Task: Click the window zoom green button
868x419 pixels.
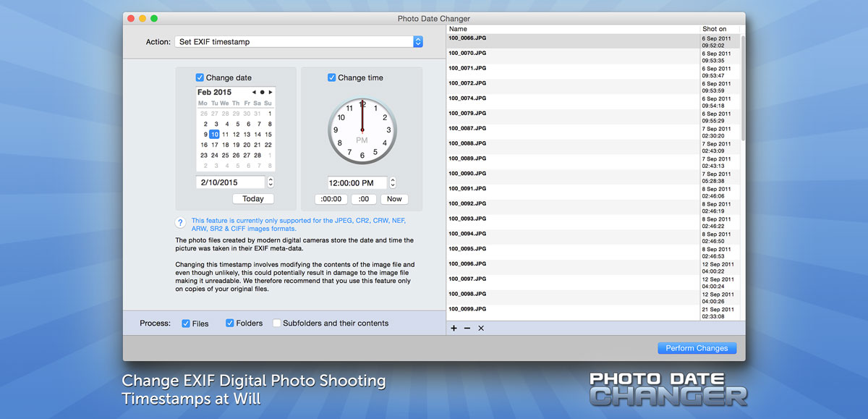Action: 154,18
